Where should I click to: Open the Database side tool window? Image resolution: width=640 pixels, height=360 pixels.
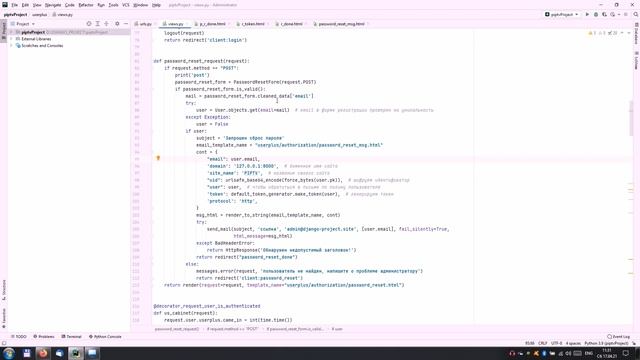[636, 34]
